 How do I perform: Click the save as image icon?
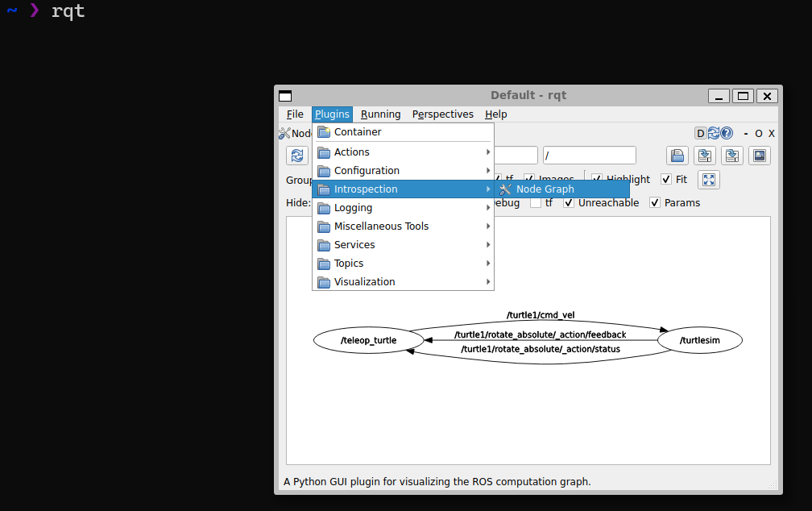coord(760,156)
